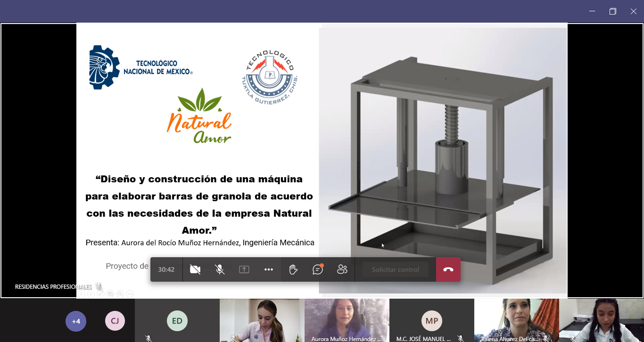Screen dimensions: 644x342
Task: Click the Tecnológico Nacional de México logo
Action: click(x=141, y=67)
